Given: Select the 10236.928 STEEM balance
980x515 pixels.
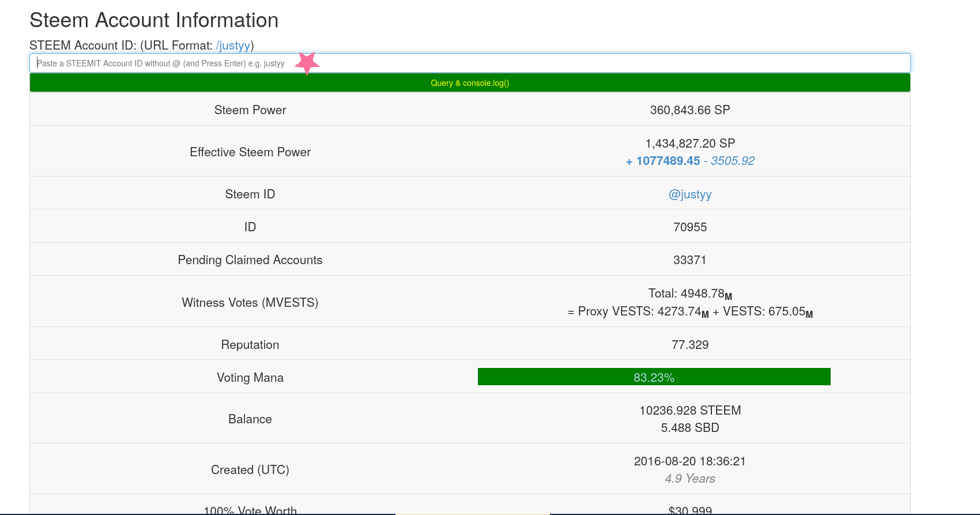Looking at the screenshot, I should [x=690, y=411].
